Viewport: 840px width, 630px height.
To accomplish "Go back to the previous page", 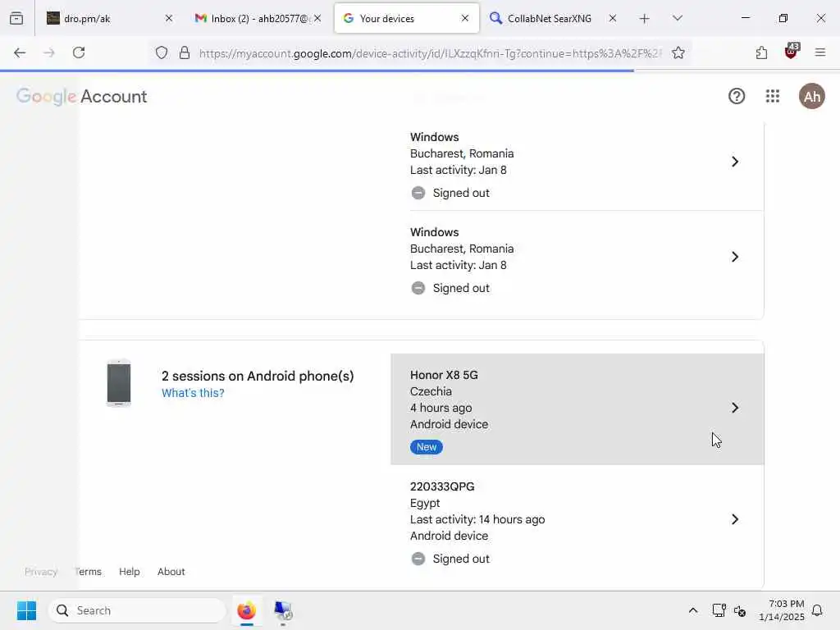I will [x=20, y=52].
